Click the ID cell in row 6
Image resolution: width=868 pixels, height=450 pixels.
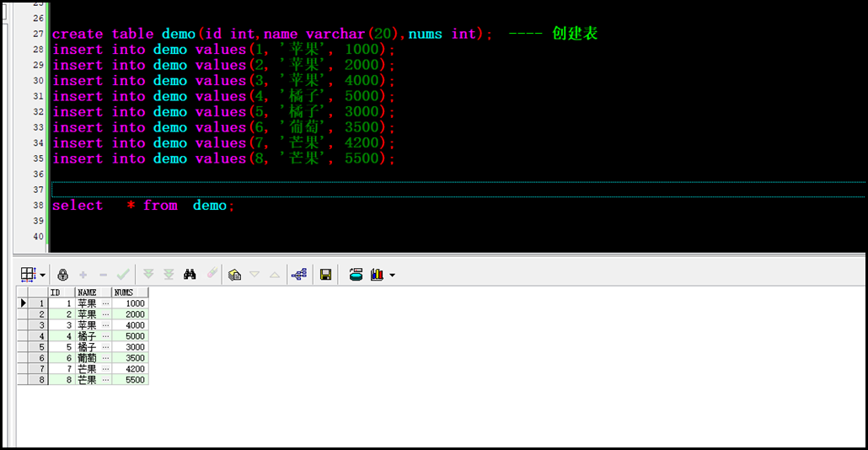click(61, 358)
